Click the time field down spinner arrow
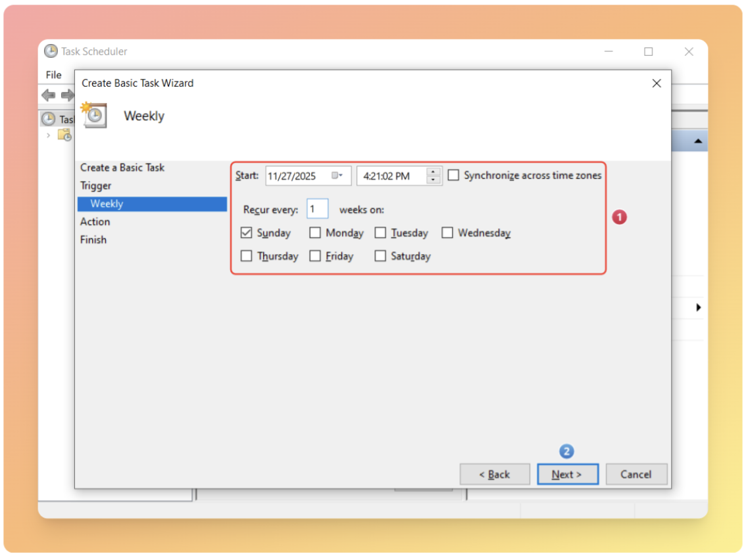 (434, 179)
